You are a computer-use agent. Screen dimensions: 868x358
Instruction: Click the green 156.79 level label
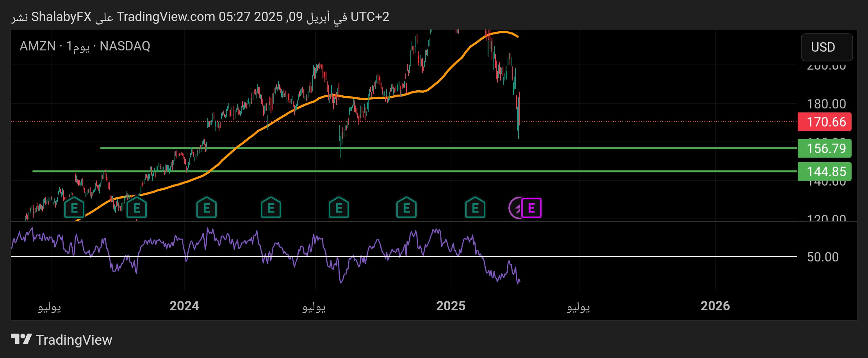824,149
